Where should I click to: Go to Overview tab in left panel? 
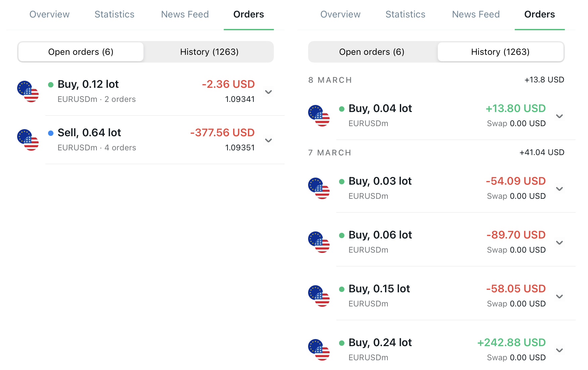(x=49, y=14)
